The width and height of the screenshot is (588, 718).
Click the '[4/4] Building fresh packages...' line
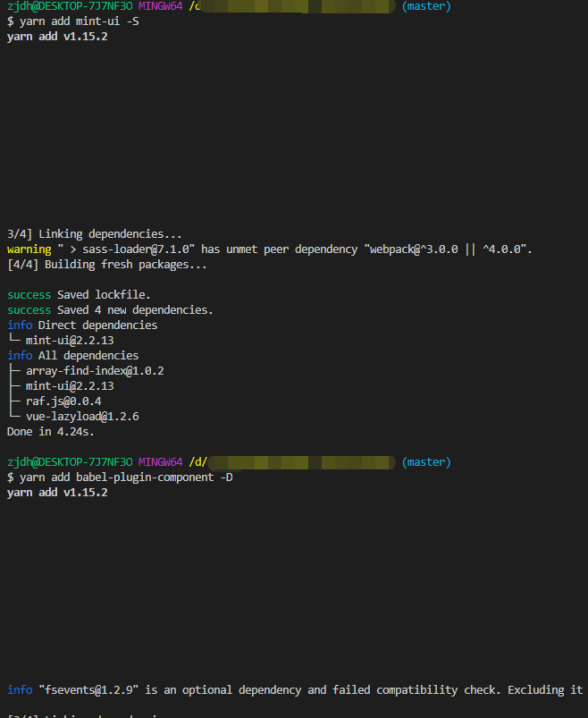tap(107, 265)
